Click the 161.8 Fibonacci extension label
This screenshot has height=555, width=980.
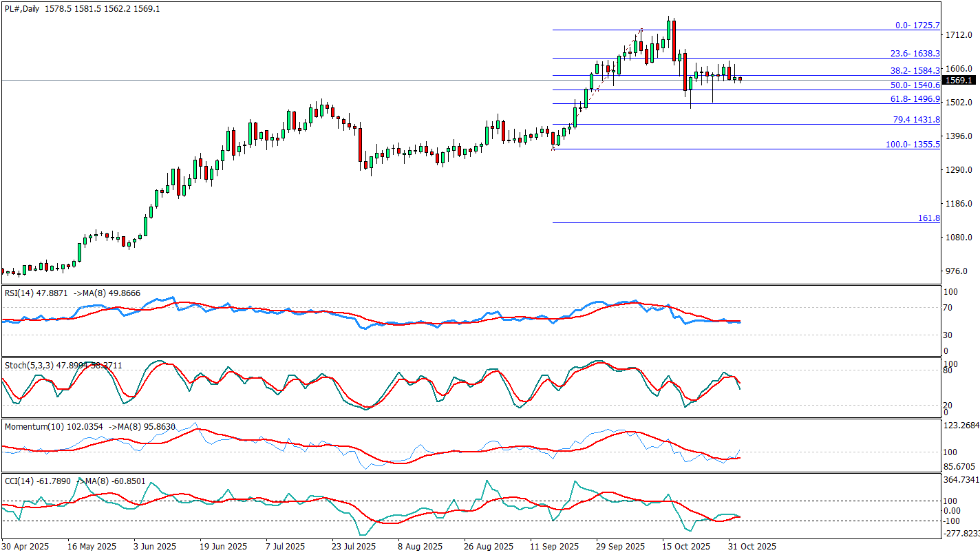click(928, 218)
